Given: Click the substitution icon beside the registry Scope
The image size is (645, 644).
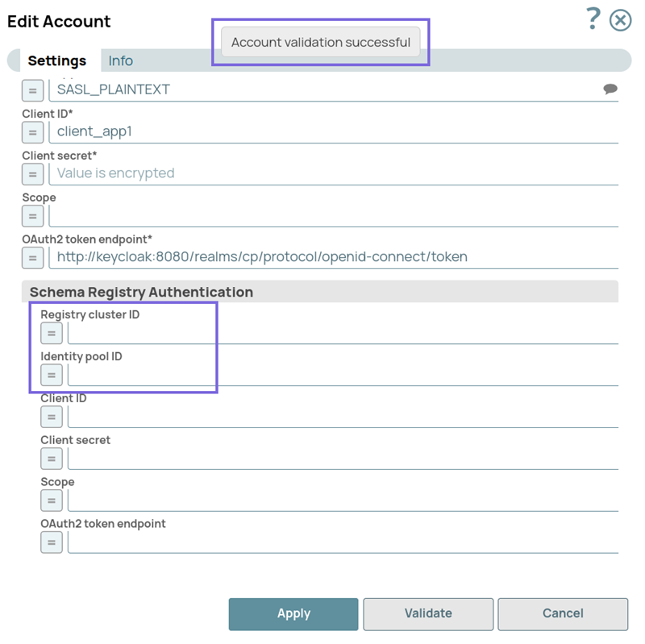Looking at the screenshot, I should [x=50, y=501].
